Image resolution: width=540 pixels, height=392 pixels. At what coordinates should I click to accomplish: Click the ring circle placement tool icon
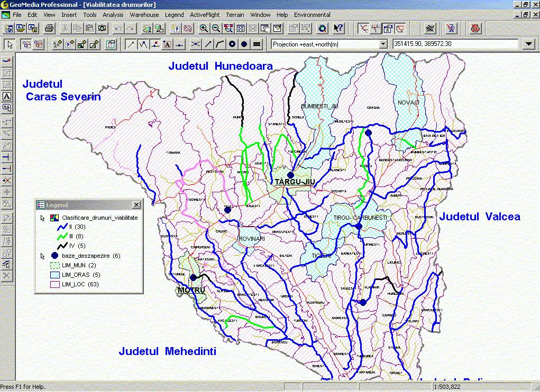click(232, 44)
